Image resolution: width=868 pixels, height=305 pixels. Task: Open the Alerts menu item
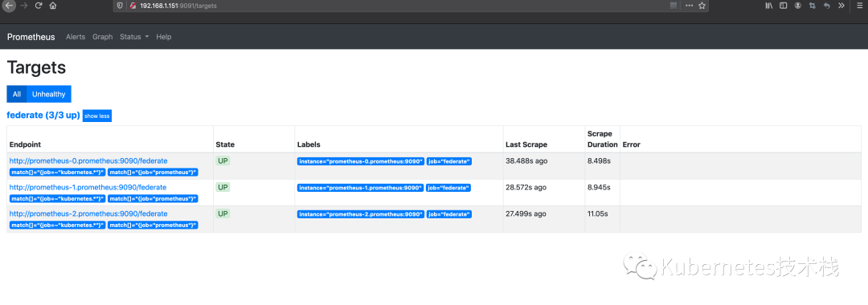point(76,37)
